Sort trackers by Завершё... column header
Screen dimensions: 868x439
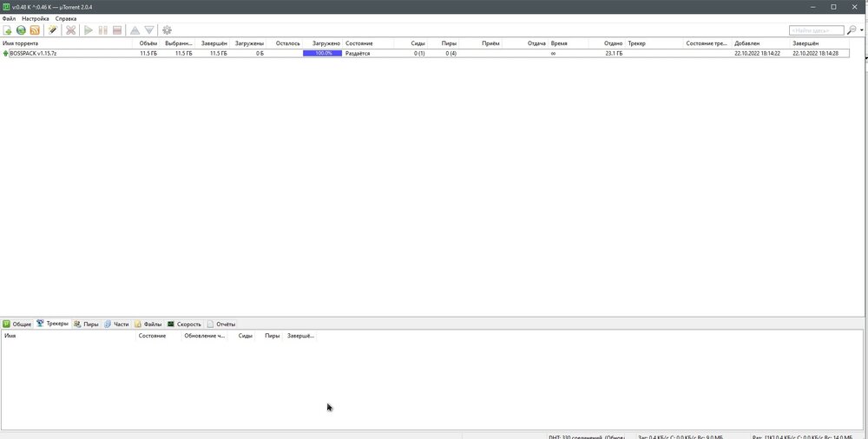pos(300,336)
